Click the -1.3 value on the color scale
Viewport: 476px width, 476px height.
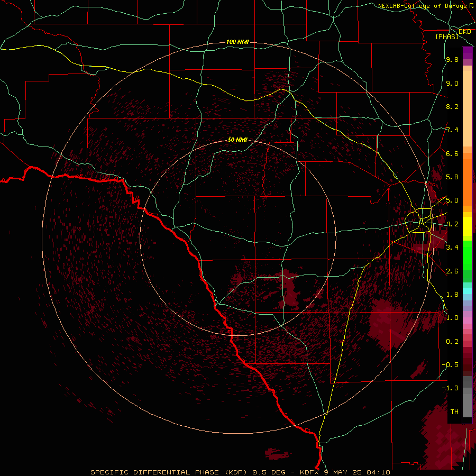450,388
